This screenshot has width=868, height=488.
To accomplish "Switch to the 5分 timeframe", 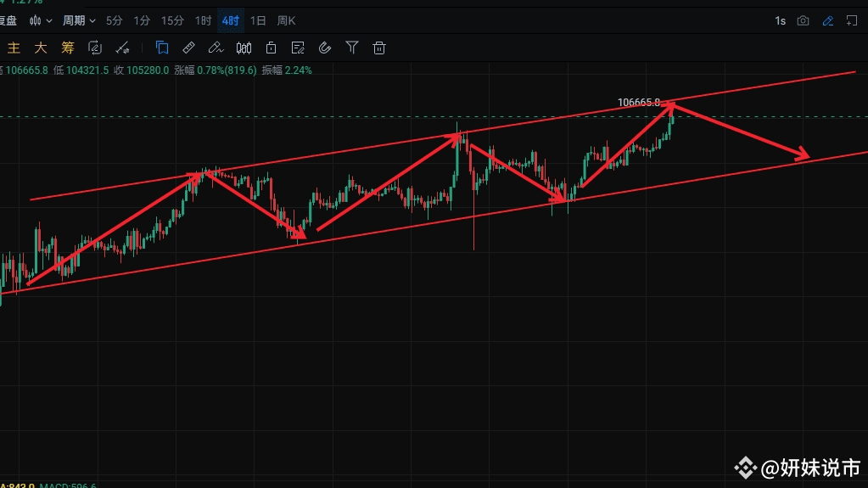I will (114, 21).
